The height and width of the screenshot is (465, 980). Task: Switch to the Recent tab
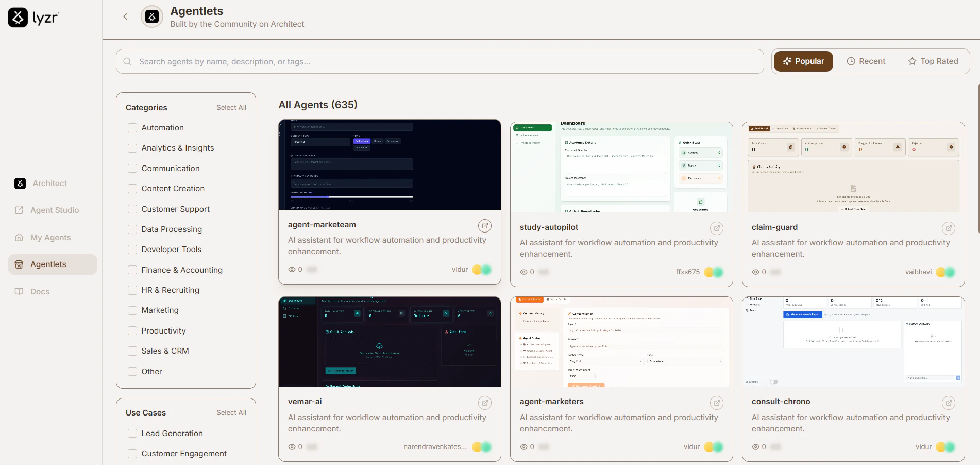coord(866,61)
